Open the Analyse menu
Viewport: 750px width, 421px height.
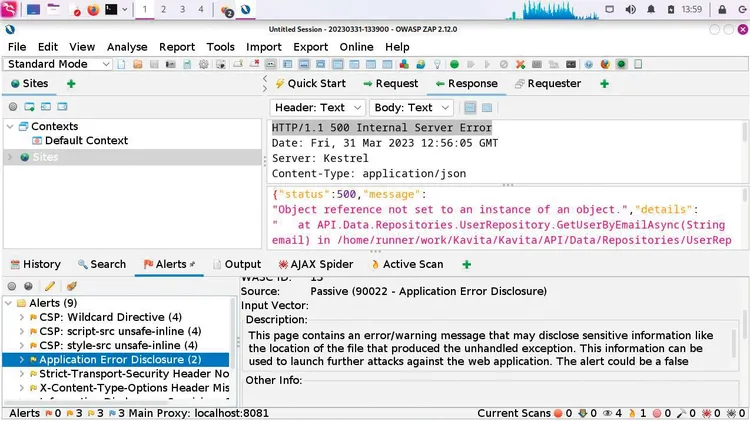click(127, 47)
